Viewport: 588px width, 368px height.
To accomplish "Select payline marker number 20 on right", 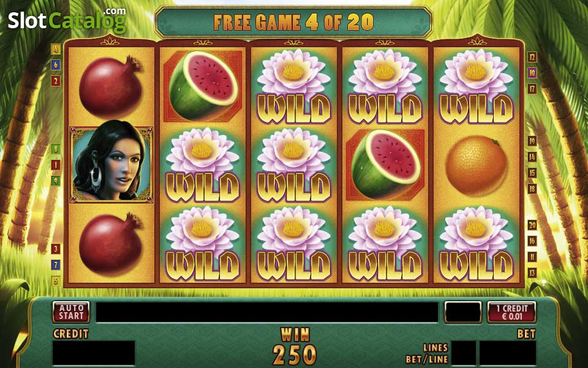I will [x=532, y=225].
